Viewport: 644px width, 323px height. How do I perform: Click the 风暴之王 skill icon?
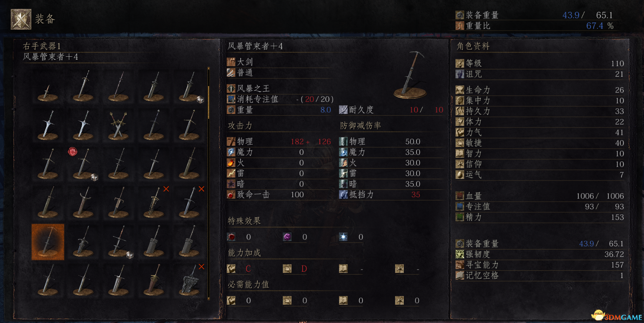tap(231, 89)
